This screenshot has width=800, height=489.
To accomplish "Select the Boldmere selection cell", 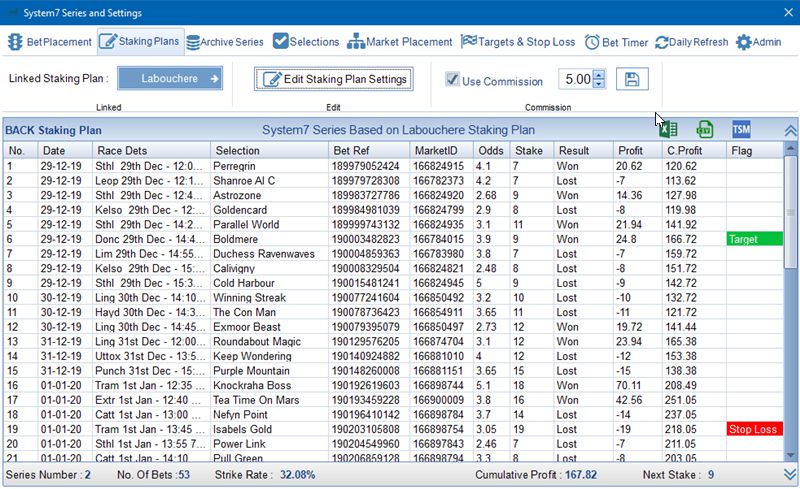I will [269, 239].
